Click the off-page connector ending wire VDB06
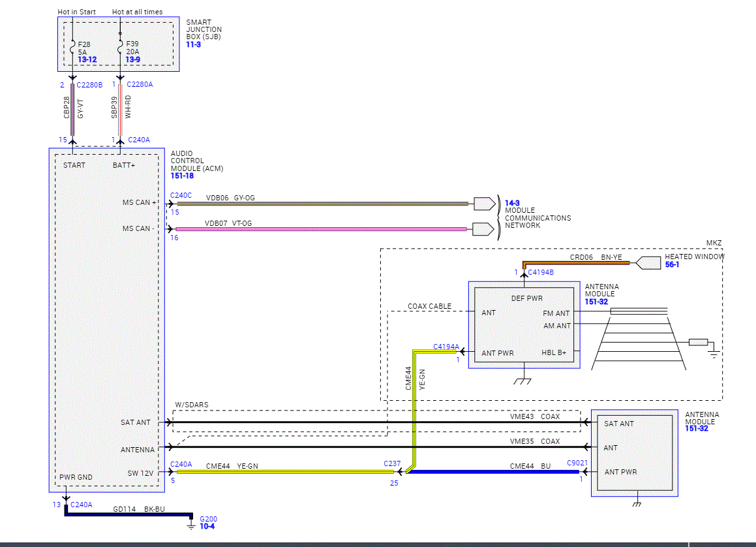756x547 pixels. (x=484, y=204)
